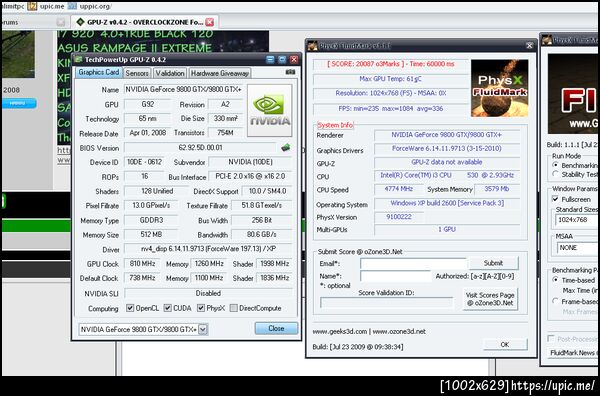600x396 pixels.
Task: Click the Name input field
Action: (395, 276)
